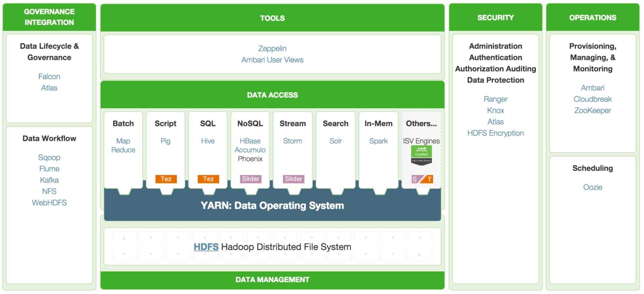
Task: Click the Governance Integration header
Action: 49,17
